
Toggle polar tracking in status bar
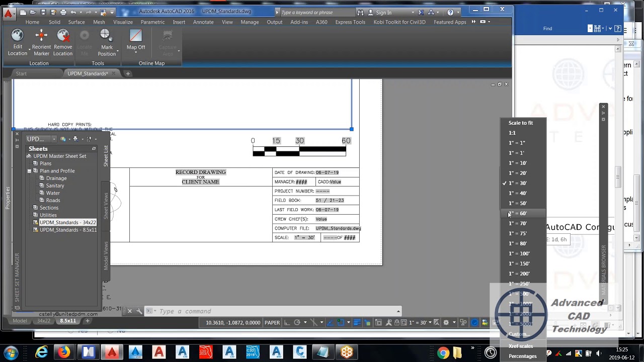pos(297,322)
